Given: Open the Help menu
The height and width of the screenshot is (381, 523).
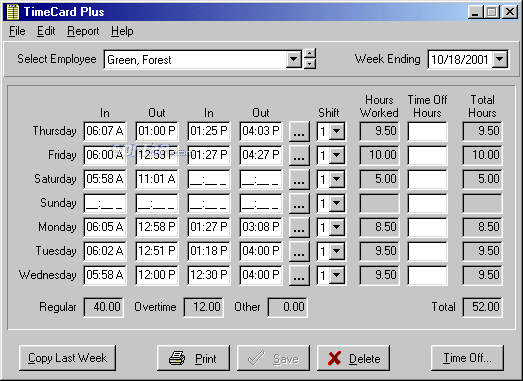Looking at the screenshot, I should click(x=122, y=31).
